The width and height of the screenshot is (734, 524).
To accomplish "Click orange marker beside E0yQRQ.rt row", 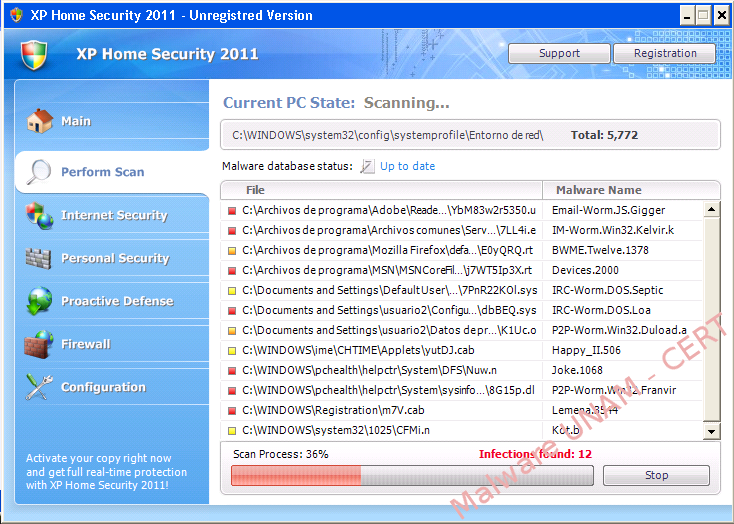I will pos(232,251).
